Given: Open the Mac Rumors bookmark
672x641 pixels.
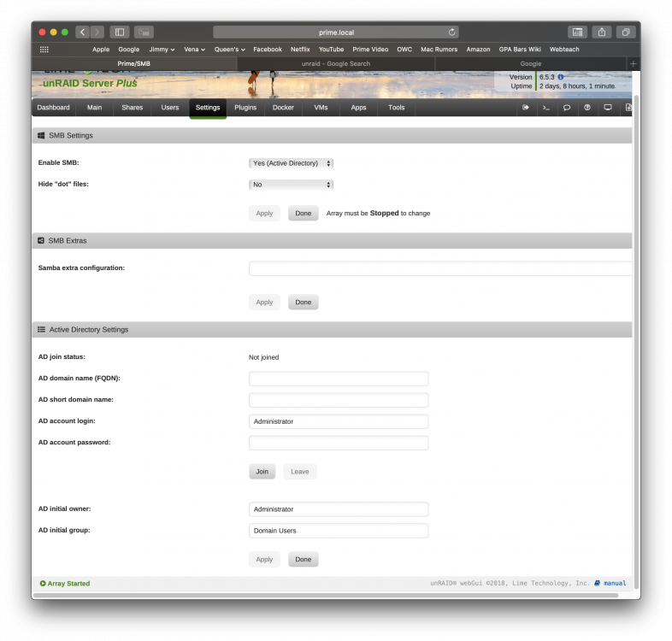Looking at the screenshot, I should (x=439, y=50).
